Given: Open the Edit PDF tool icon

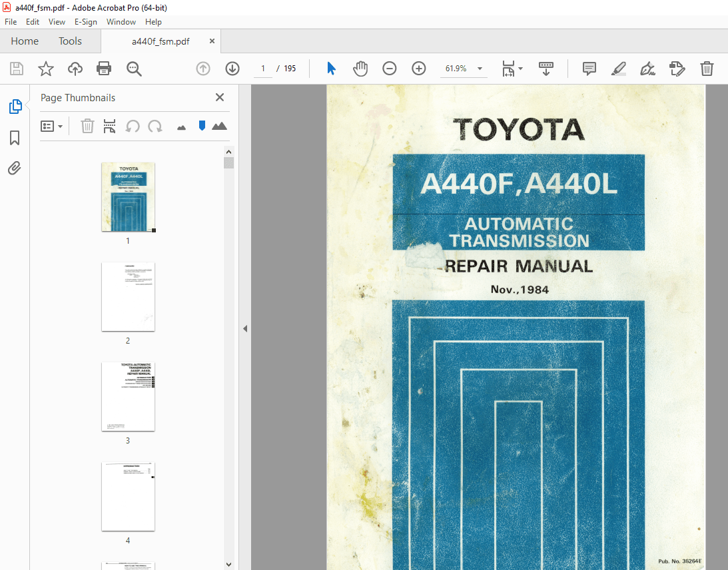Looking at the screenshot, I should pyautogui.click(x=677, y=69).
